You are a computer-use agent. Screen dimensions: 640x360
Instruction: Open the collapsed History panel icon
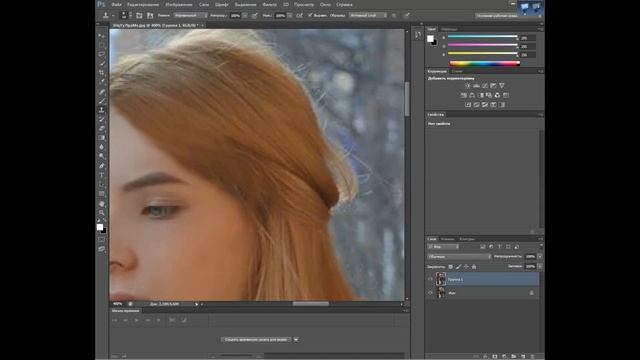(x=418, y=35)
